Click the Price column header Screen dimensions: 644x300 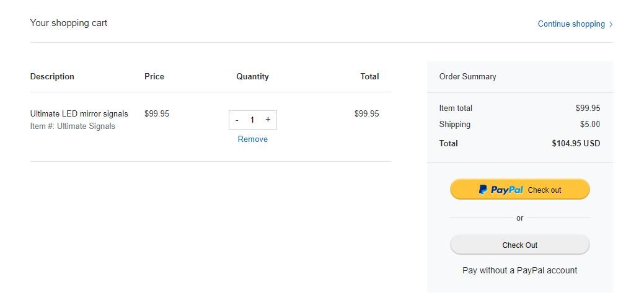point(154,76)
